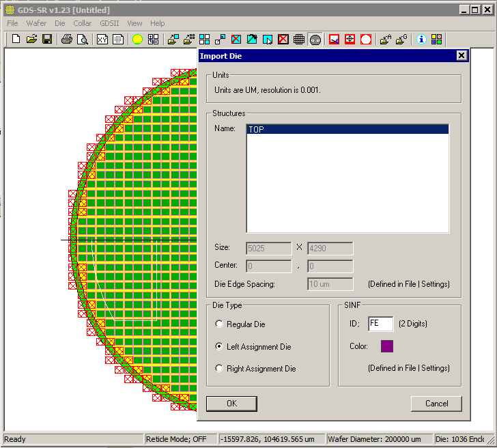Click the Wafer Diameter status bar entry
The width and height of the screenshot is (497, 448).
(x=379, y=439)
